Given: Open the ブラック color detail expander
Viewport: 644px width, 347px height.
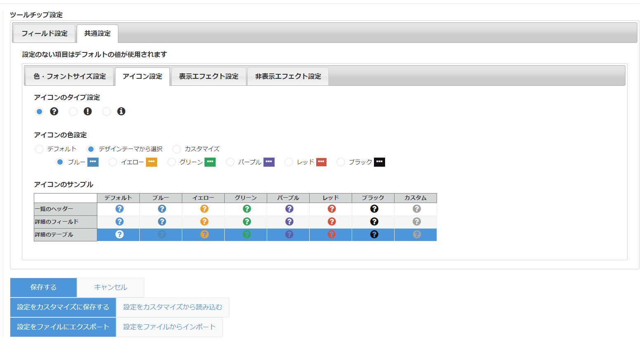Looking at the screenshot, I should coord(379,162).
